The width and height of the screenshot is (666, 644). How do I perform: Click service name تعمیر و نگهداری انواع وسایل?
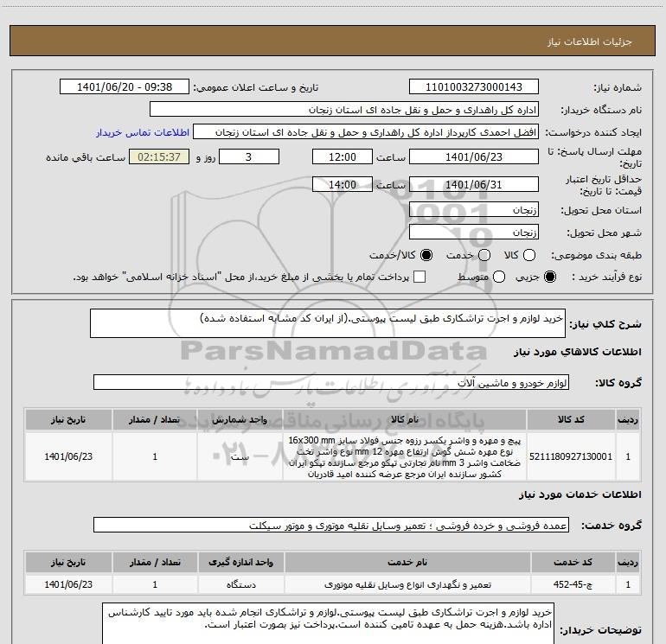[407, 584]
